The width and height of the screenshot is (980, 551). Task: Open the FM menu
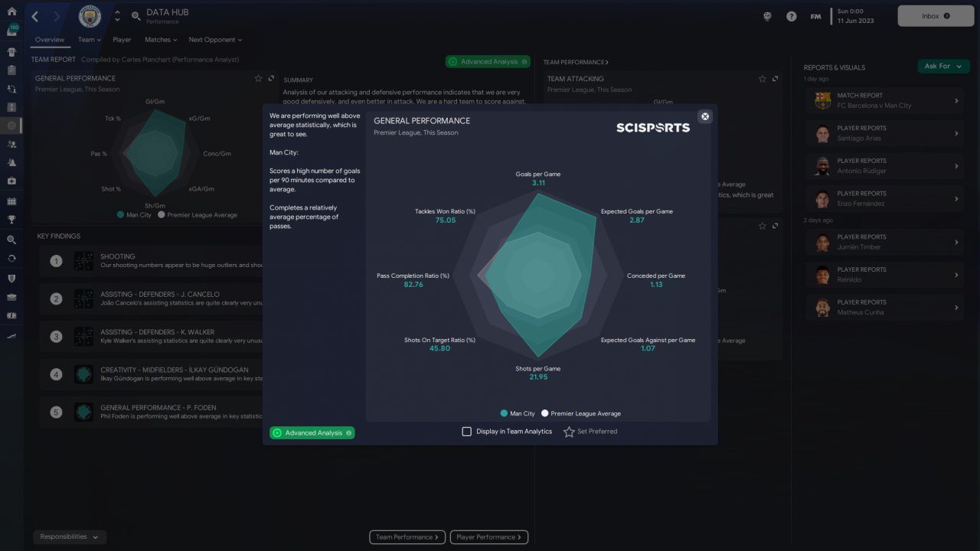click(x=816, y=16)
